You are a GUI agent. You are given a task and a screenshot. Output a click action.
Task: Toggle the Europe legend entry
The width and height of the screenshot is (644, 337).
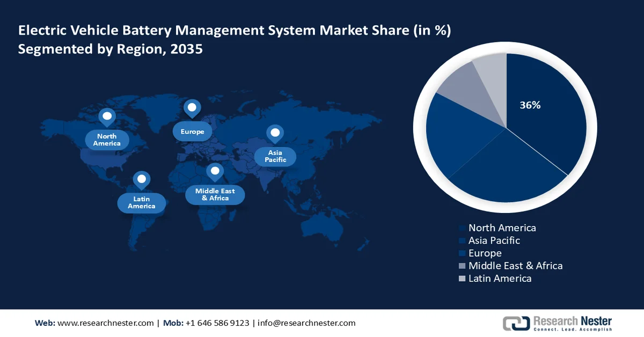pyautogui.click(x=485, y=253)
